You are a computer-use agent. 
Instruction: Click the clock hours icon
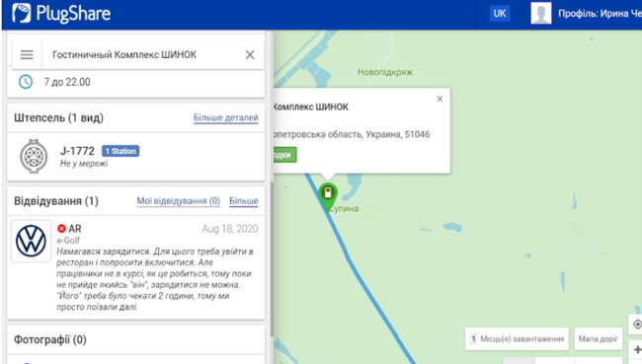tap(26, 82)
